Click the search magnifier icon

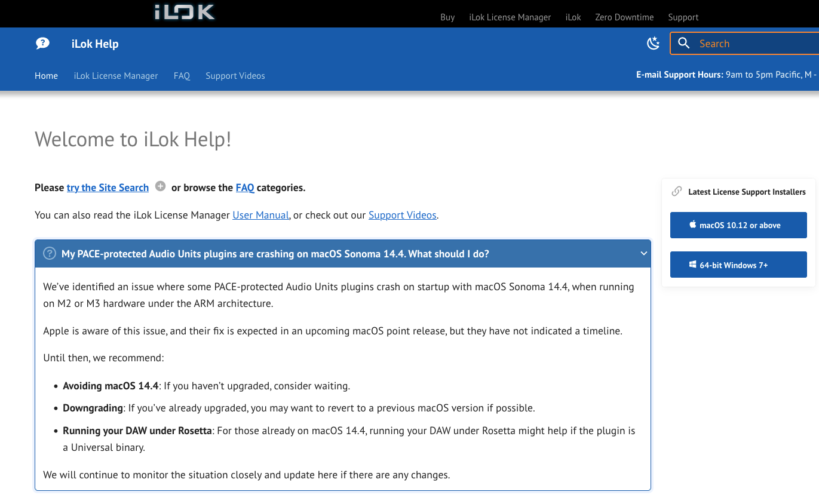pos(684,43)
